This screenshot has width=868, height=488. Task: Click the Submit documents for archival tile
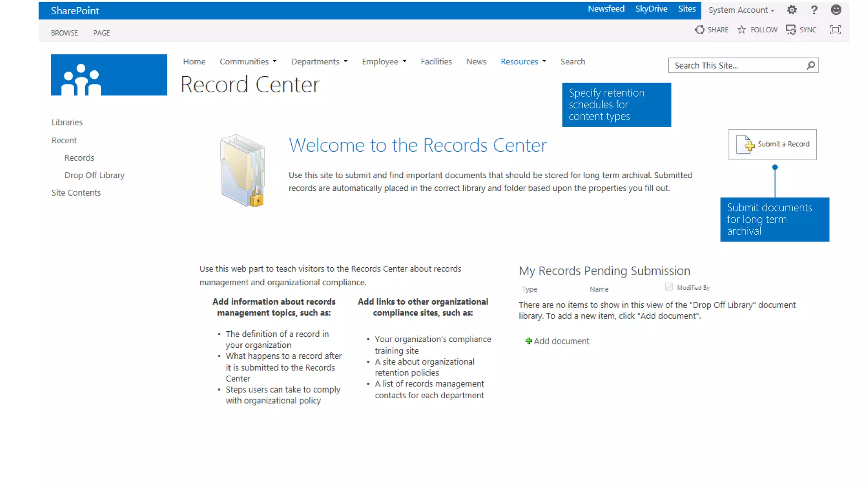(x=774, y=219)
